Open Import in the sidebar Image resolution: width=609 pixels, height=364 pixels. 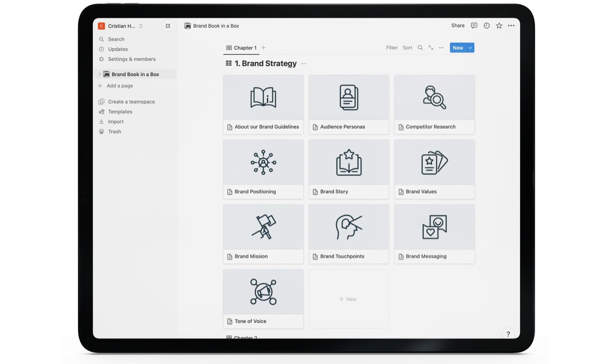point(116,122)
